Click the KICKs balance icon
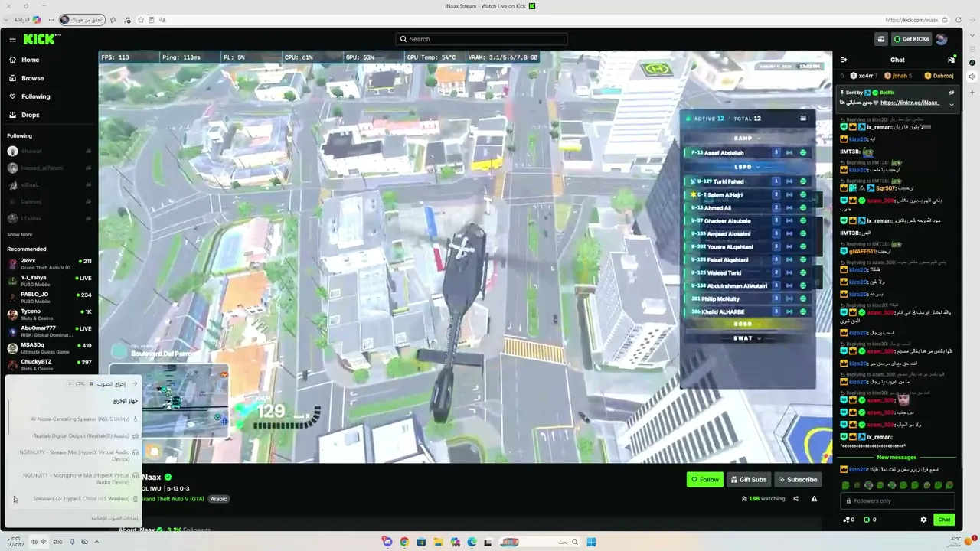The width and height of the screenshot is (980, 551). [867, 520]
